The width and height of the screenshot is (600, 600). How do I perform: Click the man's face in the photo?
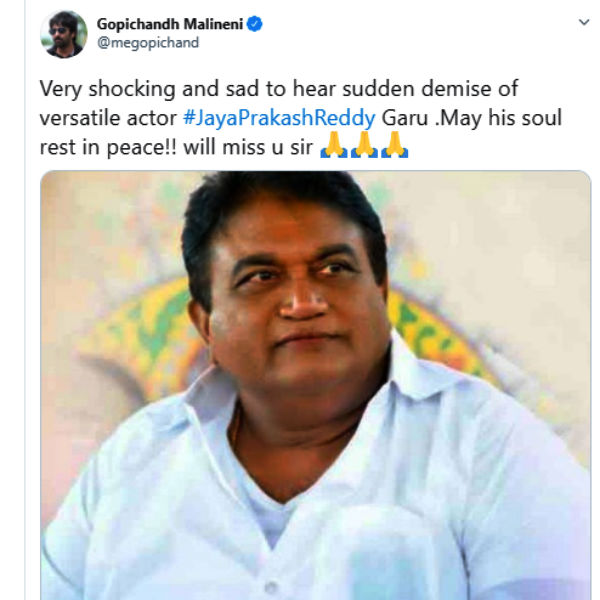297,295
